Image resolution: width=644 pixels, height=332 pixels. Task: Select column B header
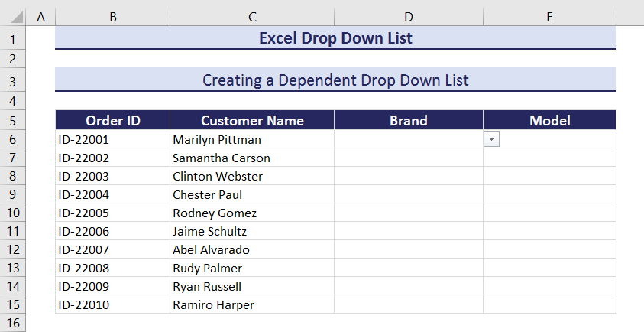tap(112, 17)
